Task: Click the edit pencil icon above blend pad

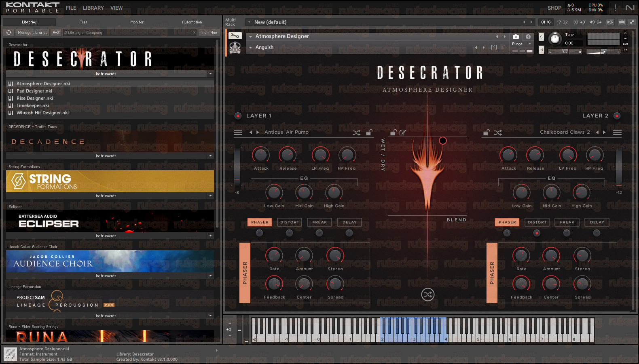Action: click(x=402, y=132)
